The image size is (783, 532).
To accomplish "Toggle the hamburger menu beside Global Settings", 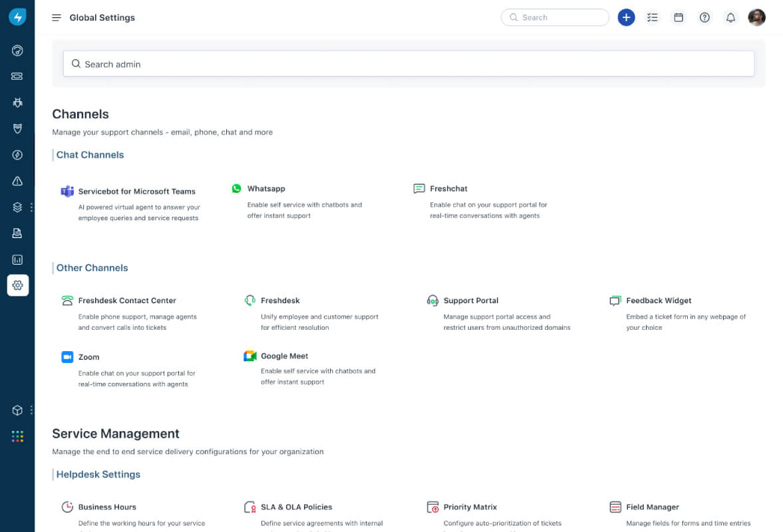I will 57,17.
